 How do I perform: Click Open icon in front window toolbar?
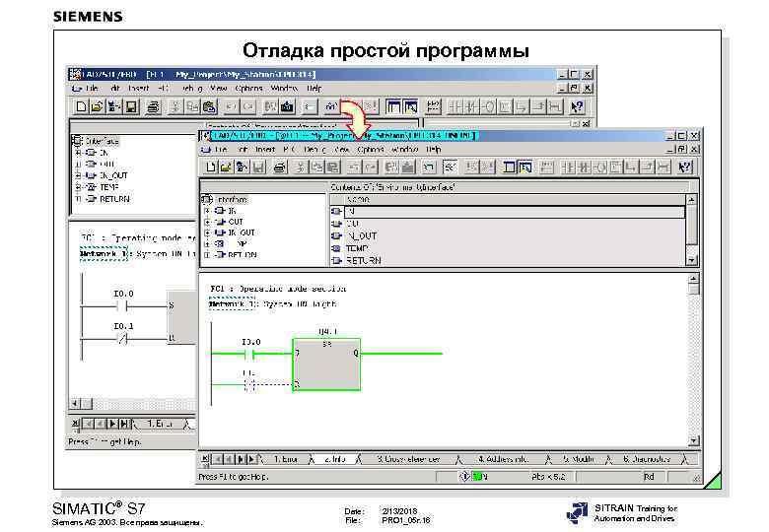[226, 167]
